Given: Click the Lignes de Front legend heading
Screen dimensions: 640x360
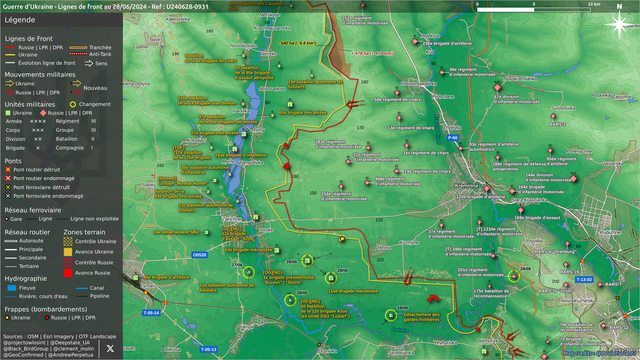Looking at the screenshot, I should (x=29, y=39).
